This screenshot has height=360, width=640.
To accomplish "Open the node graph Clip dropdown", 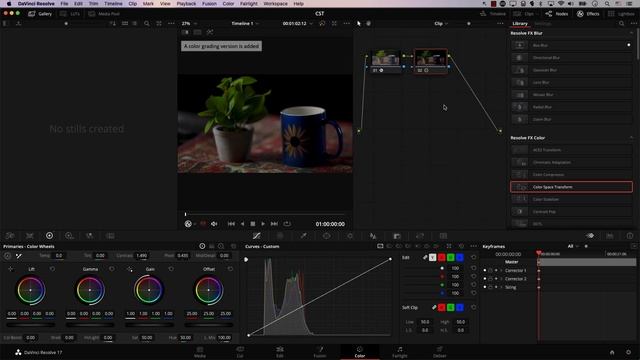I will pos(441,24).
